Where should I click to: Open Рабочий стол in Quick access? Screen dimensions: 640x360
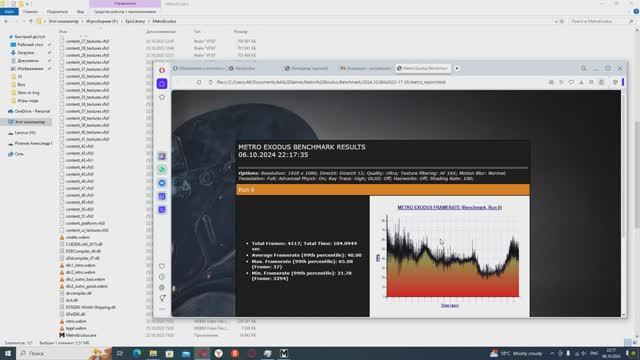[x=29, y=44]
